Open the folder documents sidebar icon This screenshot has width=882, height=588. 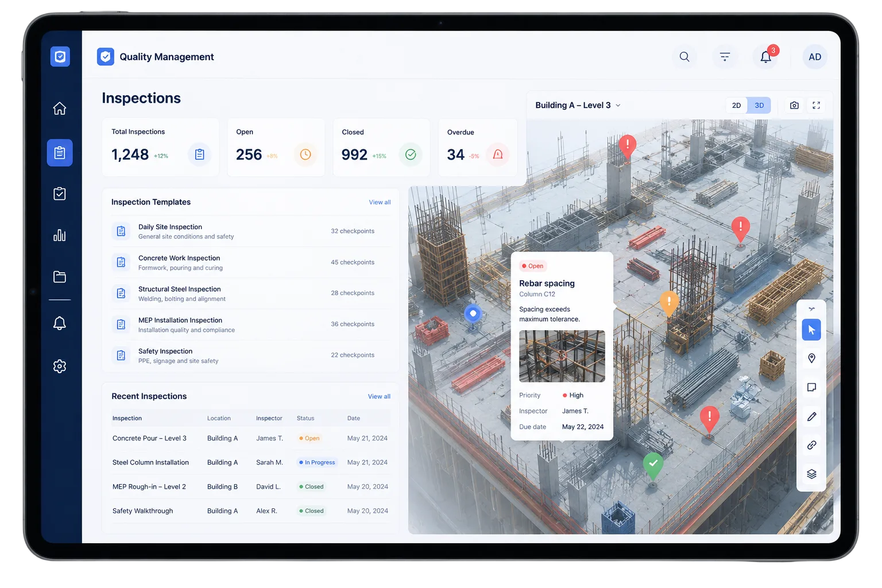60,277
